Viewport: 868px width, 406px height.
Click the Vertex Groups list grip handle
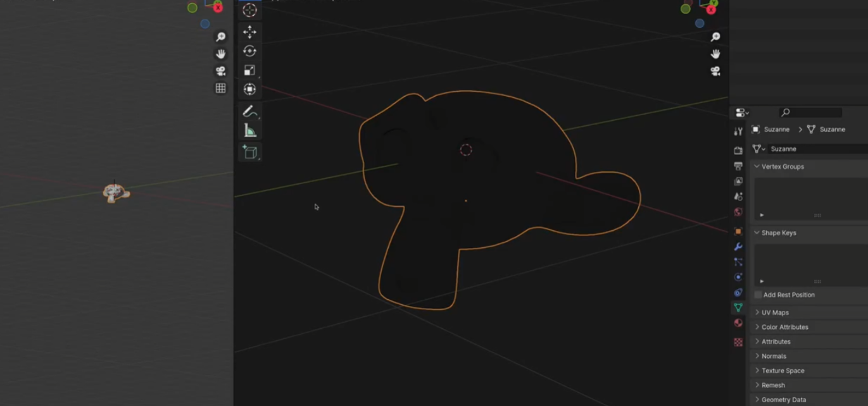pos(817,215)
